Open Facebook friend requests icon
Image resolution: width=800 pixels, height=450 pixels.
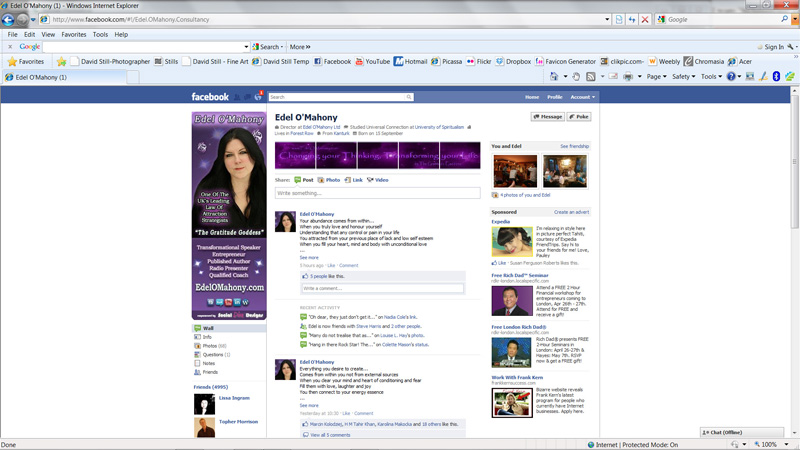237,97
